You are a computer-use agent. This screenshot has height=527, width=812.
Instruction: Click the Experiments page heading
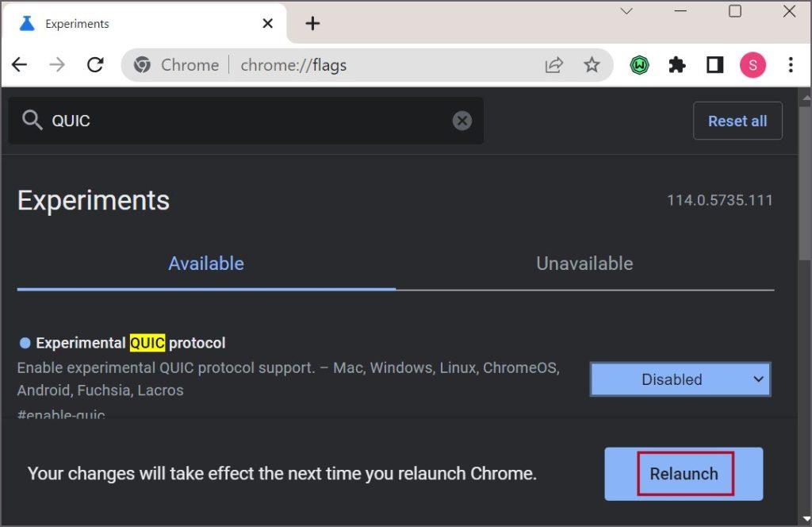[94, 201]
